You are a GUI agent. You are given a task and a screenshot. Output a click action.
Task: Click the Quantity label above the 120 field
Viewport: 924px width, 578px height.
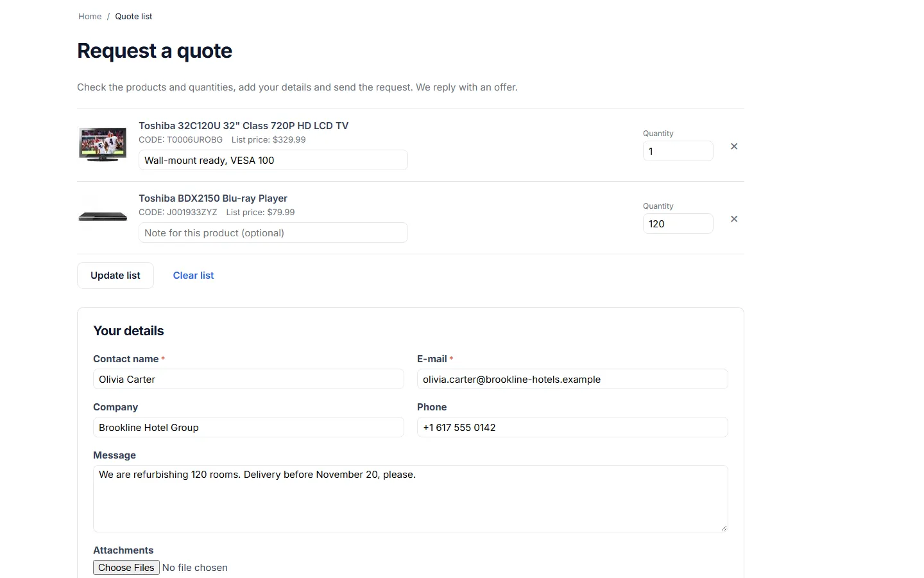[658, 206]
